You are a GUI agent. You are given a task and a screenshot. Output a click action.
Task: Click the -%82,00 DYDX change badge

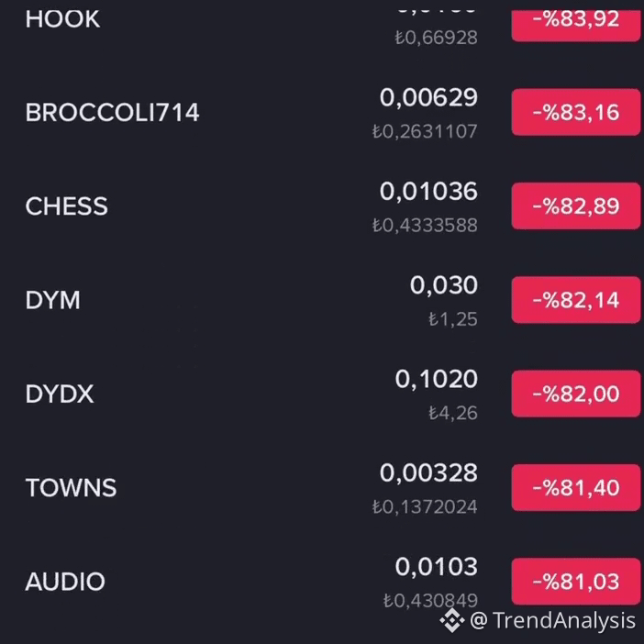[x=576, y=394]
